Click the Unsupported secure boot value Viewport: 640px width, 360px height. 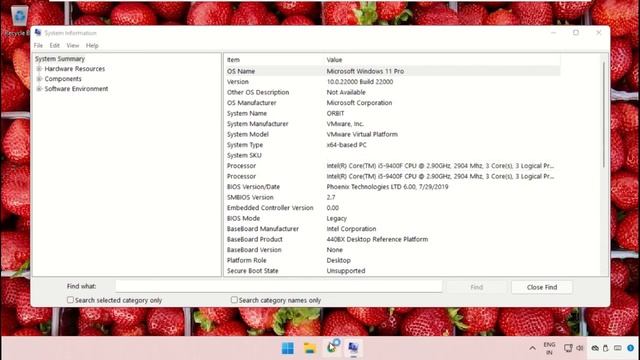(x=346, y=271)
